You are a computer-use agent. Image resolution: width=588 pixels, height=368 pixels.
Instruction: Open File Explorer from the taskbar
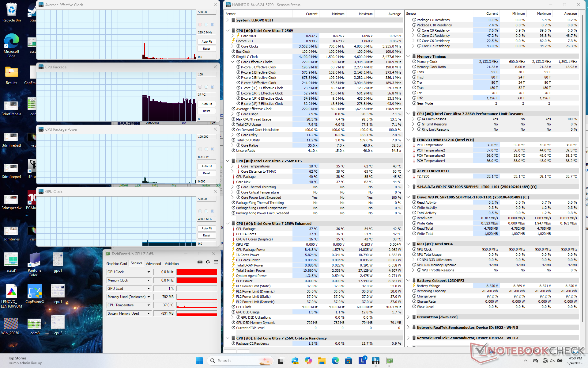[322, 361]
